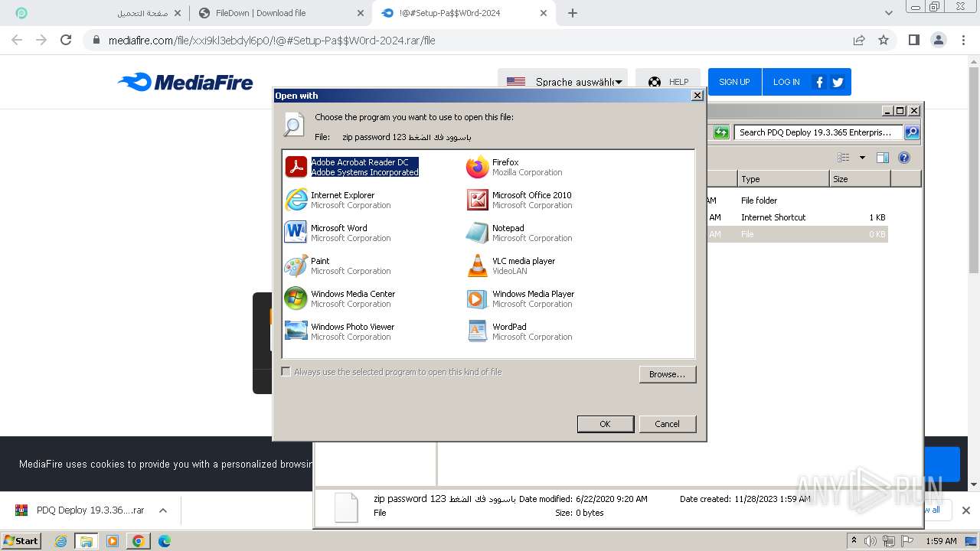Viewport: 980px width, 551px height.
Task: Select the Internet Explorer icon in the Open with list
Action: pyautogui.click(x=296, y=200)
